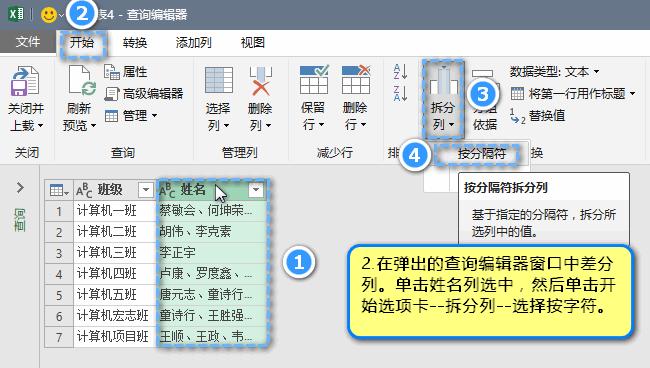Expand the 关闭并上载 dropdown arrow
650x368 pixels.
41,126
